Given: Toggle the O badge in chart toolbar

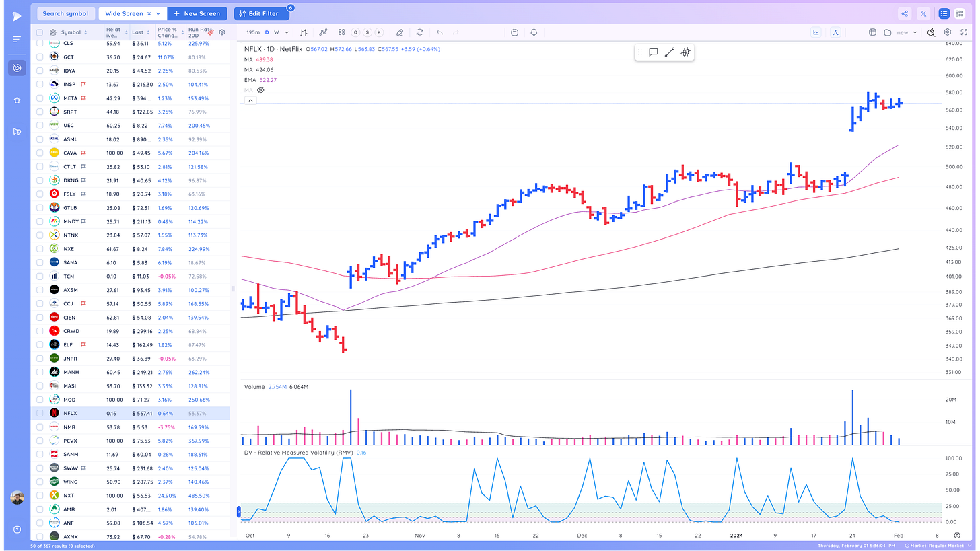Looking at the screenshot, I should point(357,32).
